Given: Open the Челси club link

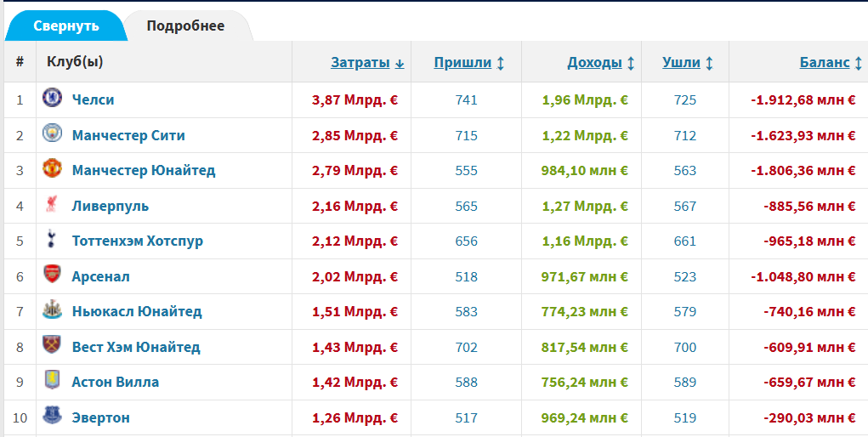Looking at the screenshot, I should point(93,99).
